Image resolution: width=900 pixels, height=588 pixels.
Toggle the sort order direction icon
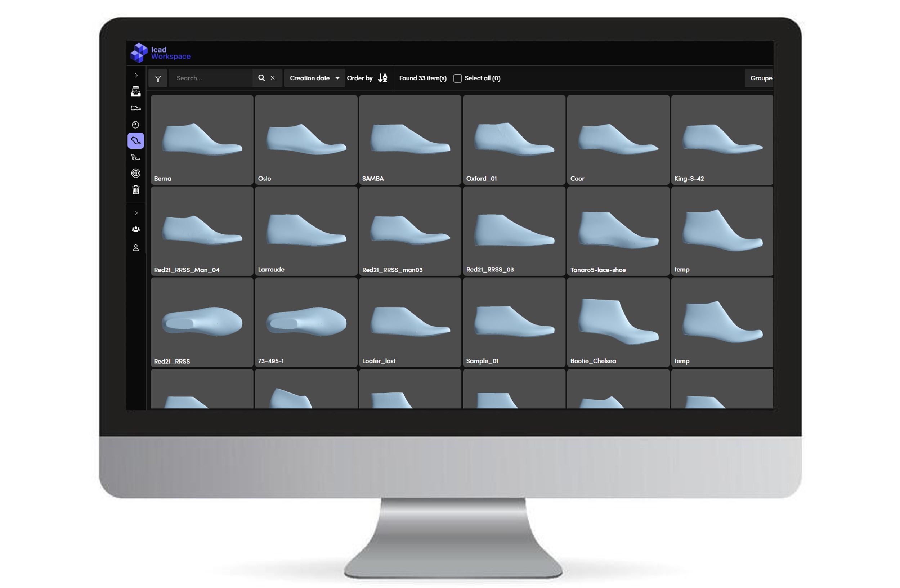(x=382, y=78)
